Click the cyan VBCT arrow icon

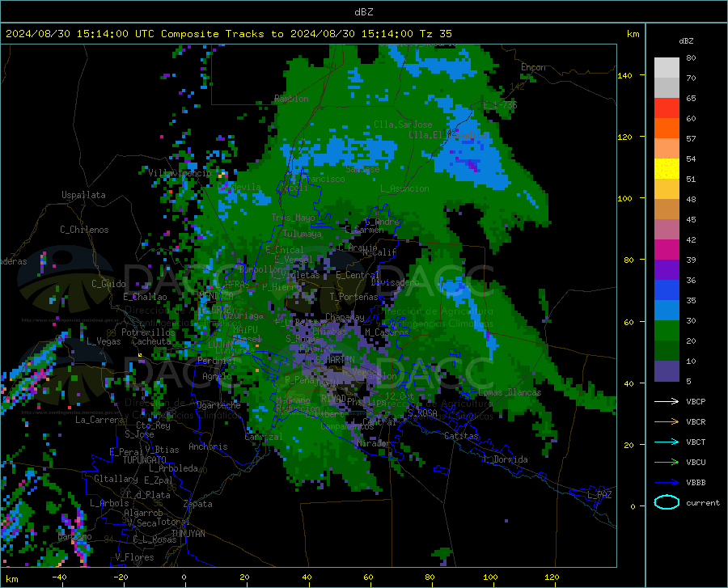pos(667,442)
